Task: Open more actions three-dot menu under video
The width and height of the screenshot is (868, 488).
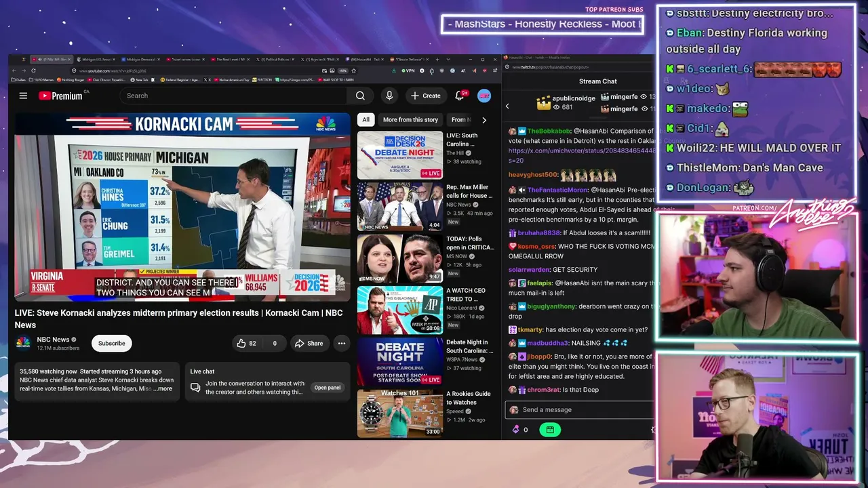Action: tap(342, 344)
